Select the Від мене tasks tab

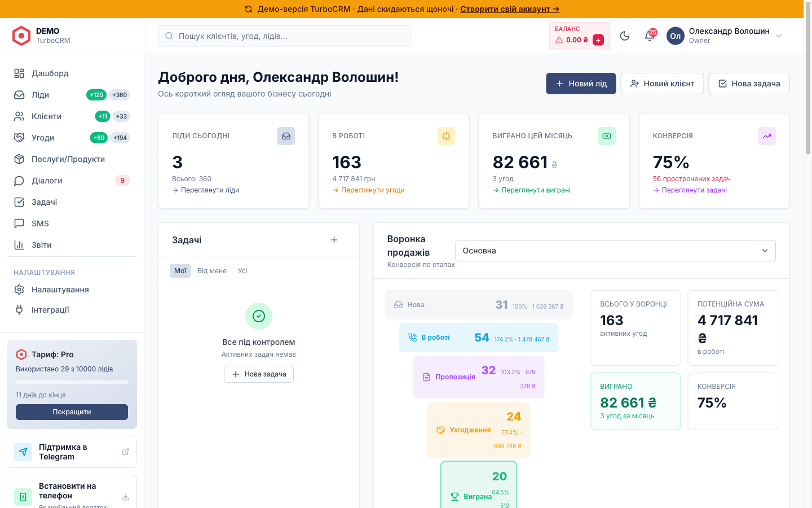(212, 271)
